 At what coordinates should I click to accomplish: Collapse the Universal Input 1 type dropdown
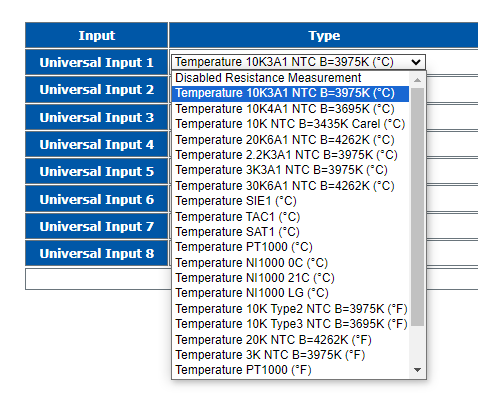(299, 62)
